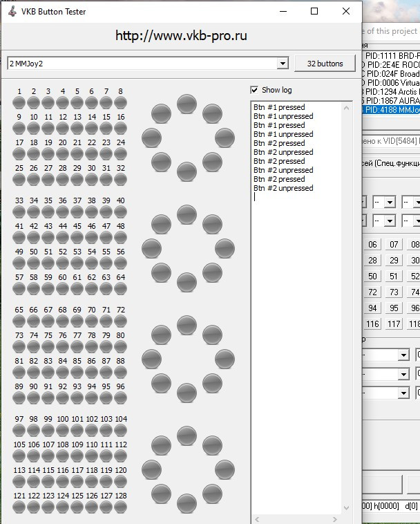This screenshot has height=524, width=420.
Task: Click top POV hat indicator of first hat
Action: 187,104
